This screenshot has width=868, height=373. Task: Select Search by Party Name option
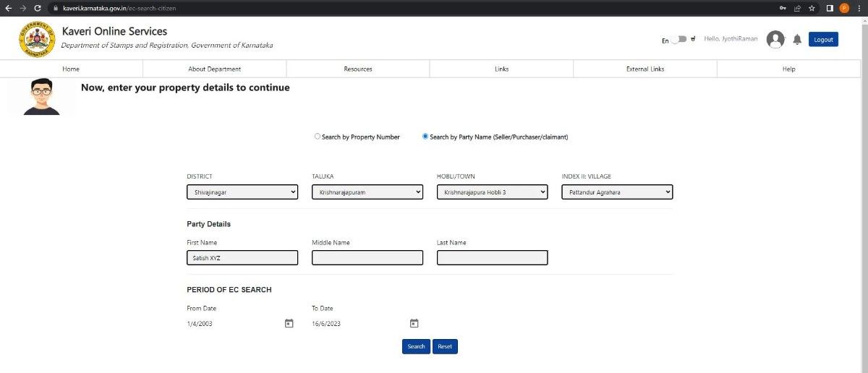pos(425,137)
